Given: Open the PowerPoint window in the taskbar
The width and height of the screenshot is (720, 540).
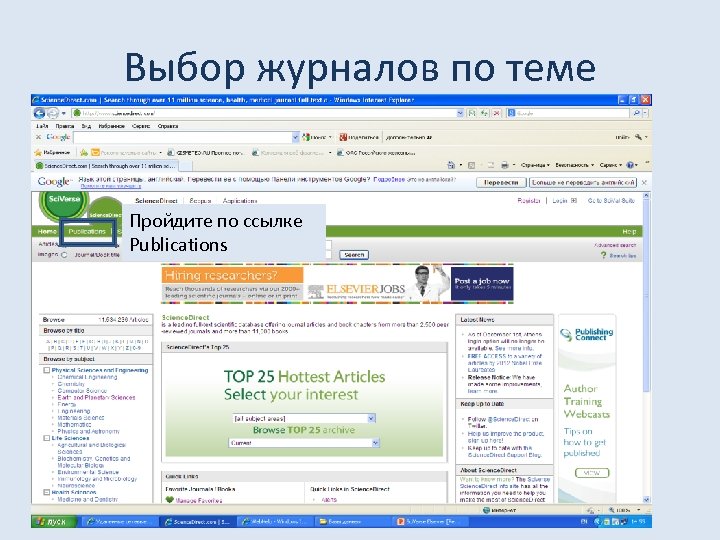Looking at the screenshot, I should [432, 522].
